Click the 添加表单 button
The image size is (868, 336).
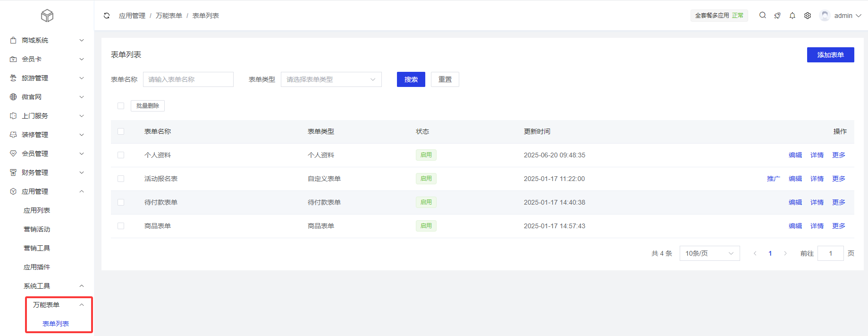pyautogui.click(x=830, y=55)
